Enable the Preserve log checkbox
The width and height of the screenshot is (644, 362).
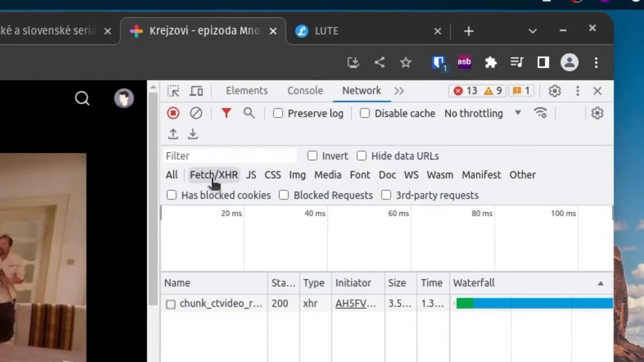pyautogui.click(x=278, y=113)
